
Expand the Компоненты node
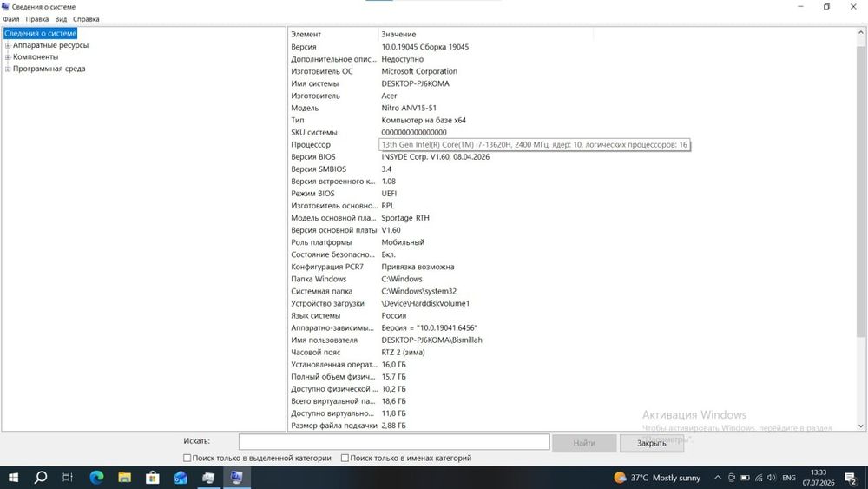(x=8, y=57)
